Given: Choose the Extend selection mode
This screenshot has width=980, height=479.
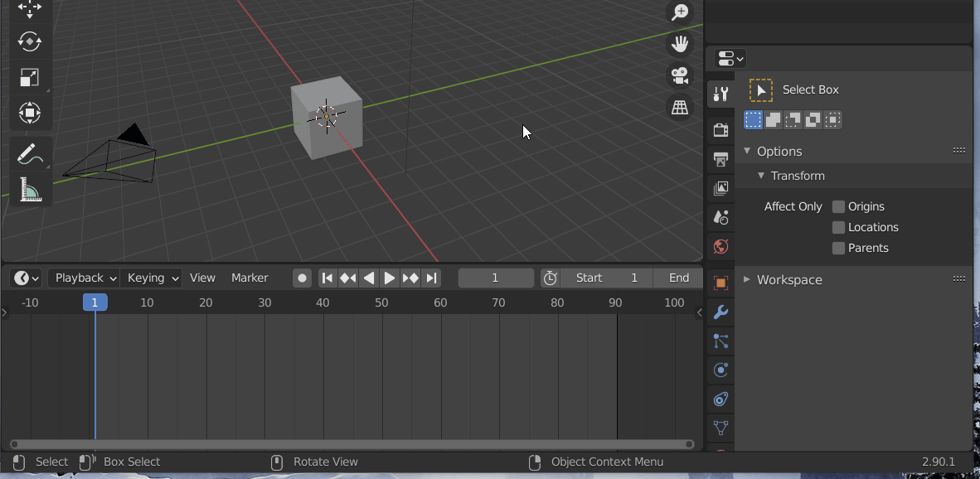Looking at the screenshot, I should click(773, 119).
